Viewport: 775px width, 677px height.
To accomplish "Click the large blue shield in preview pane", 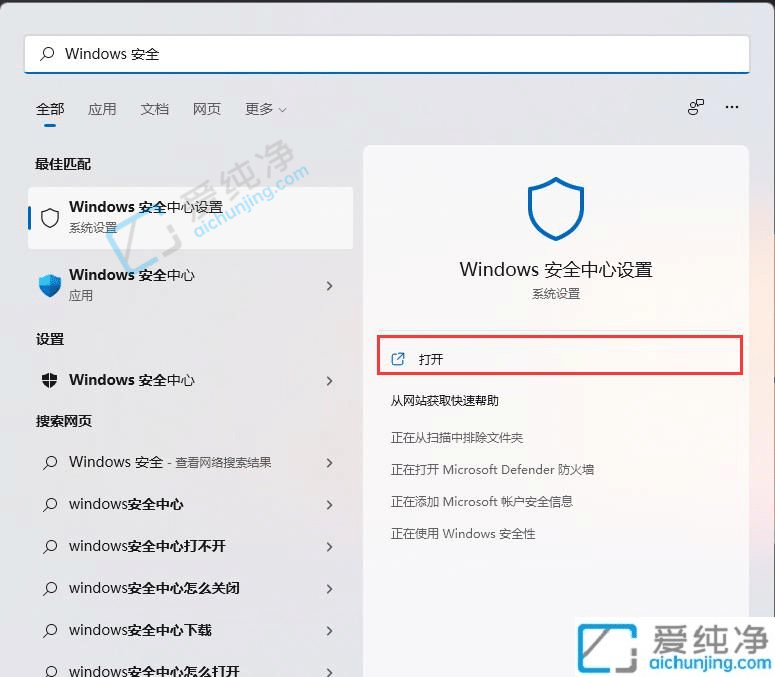I will [x=556, y=209].
